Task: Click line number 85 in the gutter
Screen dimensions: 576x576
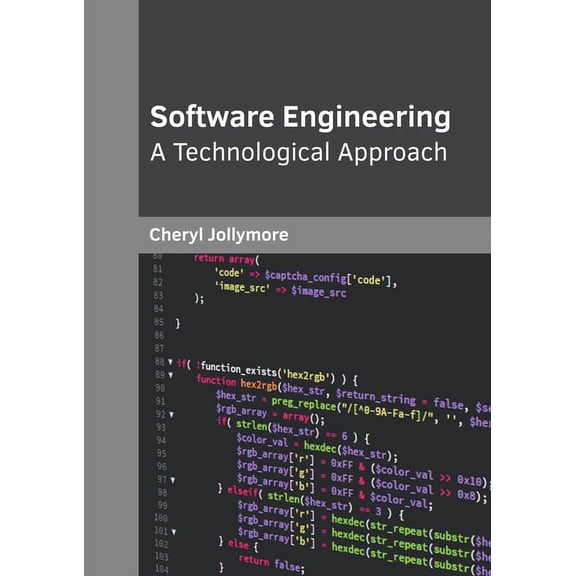Action: coord(159,322)
